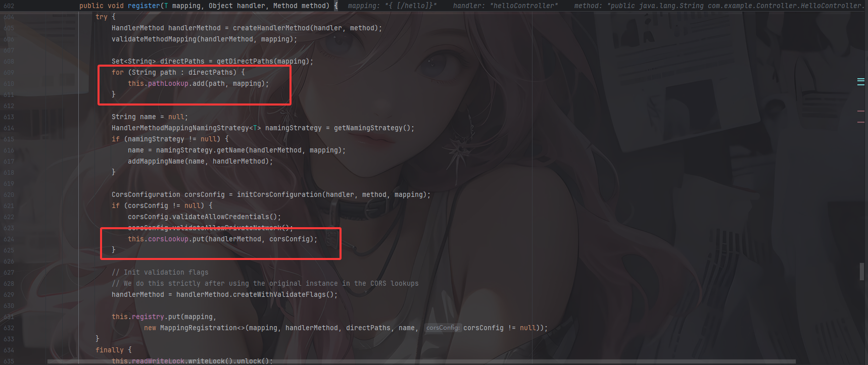This screenshot has width=868, height=365.
Task: Click the upper pink marker in the error stripe
Action: pyautogui.click(x=860, y=111)
